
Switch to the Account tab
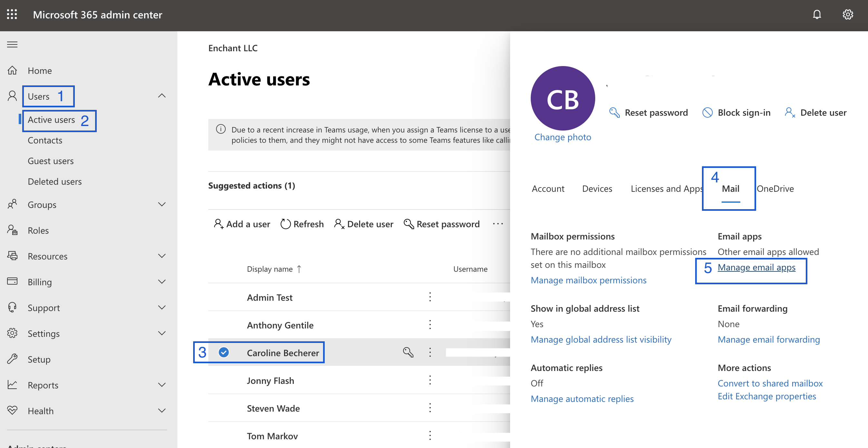(x=548, y=189)
